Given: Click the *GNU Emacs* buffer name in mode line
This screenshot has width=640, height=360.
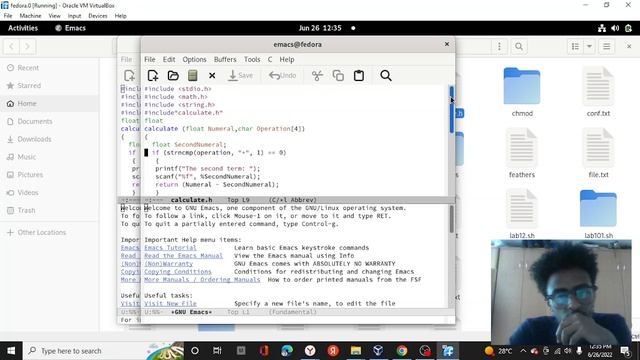Looking at the screenshot, I should pyautogui.click(x=191, y=312).
